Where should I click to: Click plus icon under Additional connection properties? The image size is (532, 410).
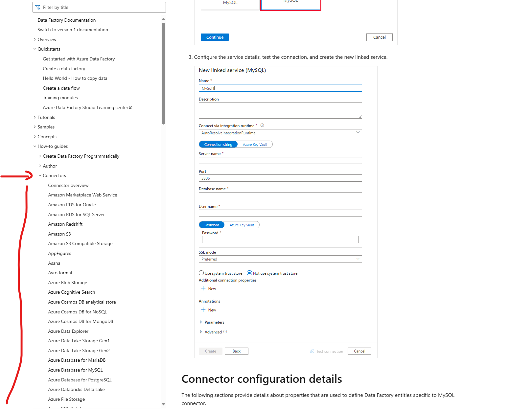(x=203, y=288)
